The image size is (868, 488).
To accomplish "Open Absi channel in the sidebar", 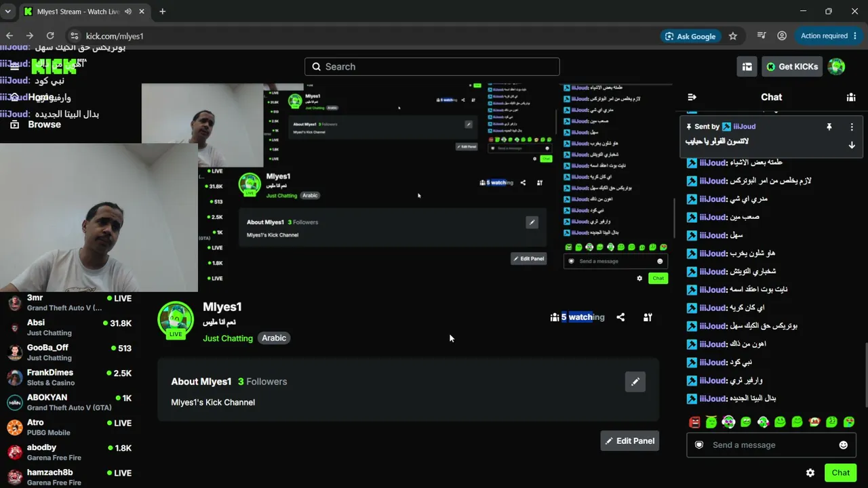I will pyautogui.click(x=70, y=327).
